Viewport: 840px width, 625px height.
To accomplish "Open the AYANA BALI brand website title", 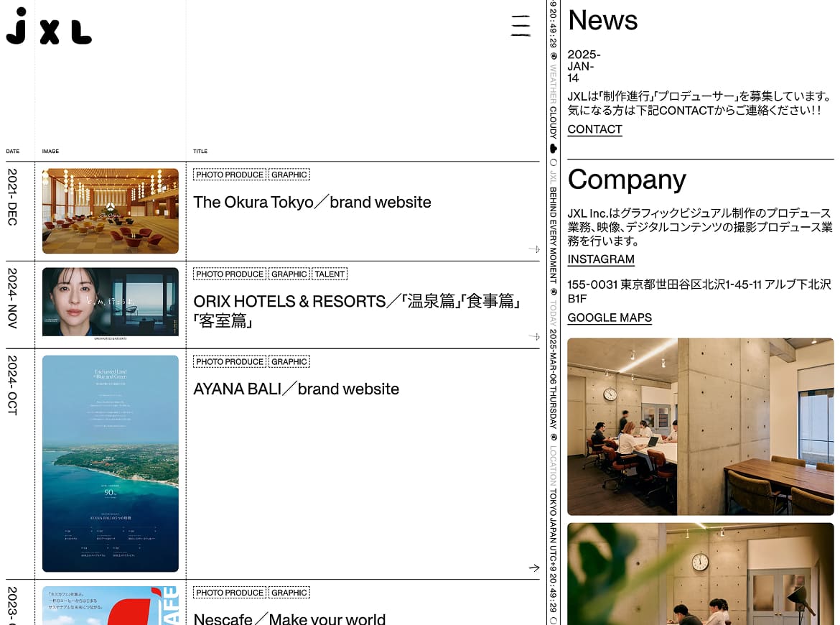I will pos(297,389).
